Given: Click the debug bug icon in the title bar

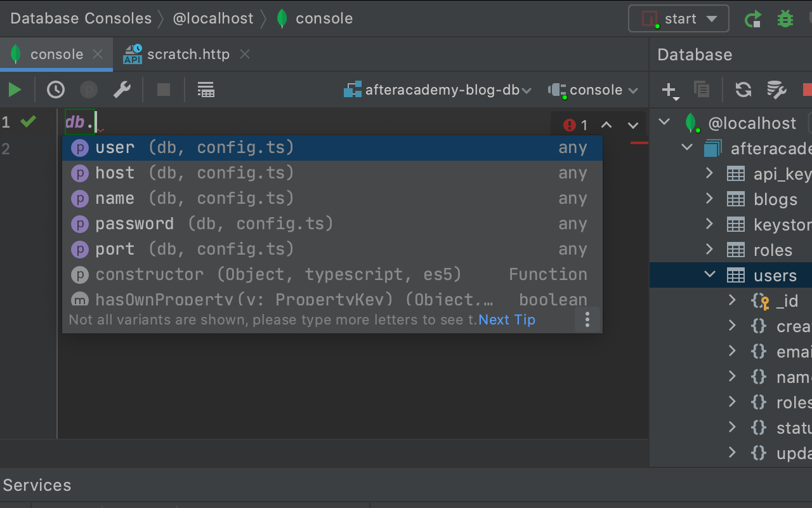Looking at the screenshot, I should 785,18.
